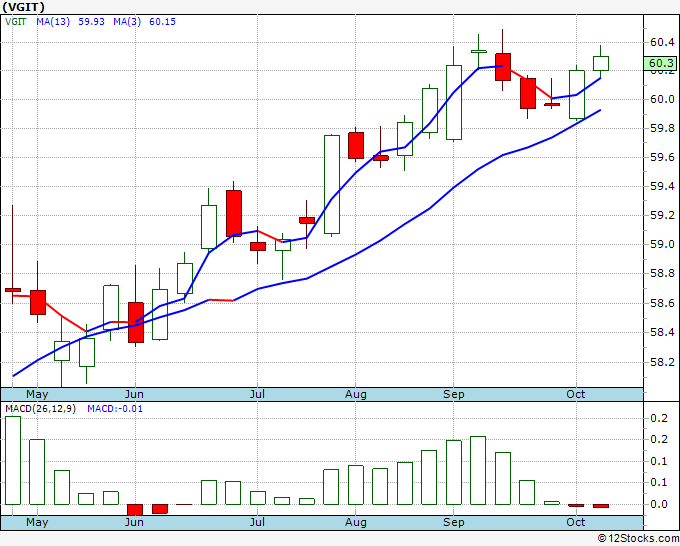Click Sep on the price chart time axis

coord(454,395)
